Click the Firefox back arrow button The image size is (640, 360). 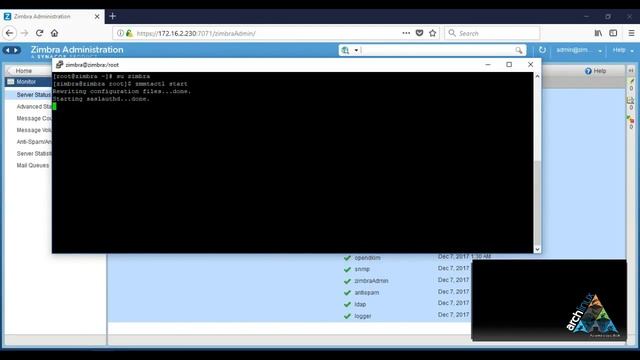10,33
